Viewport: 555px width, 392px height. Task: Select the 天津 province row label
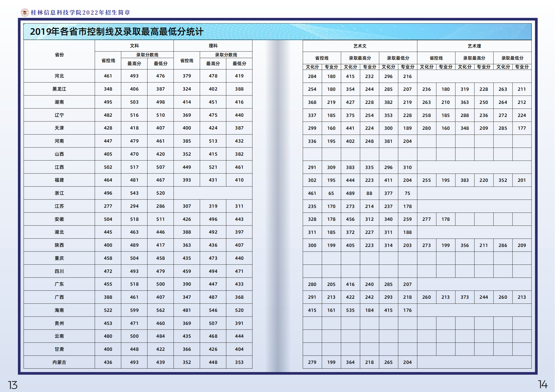59,128
